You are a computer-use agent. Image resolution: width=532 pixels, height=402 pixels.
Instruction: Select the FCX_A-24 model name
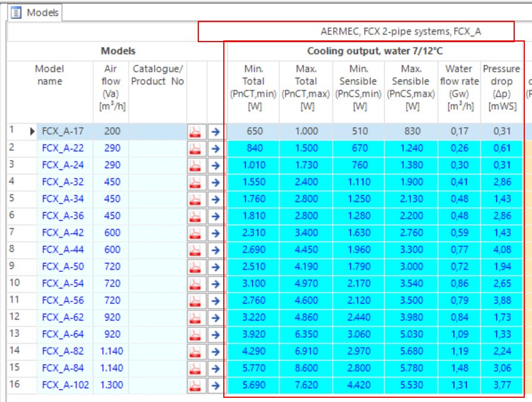[62, 166]
